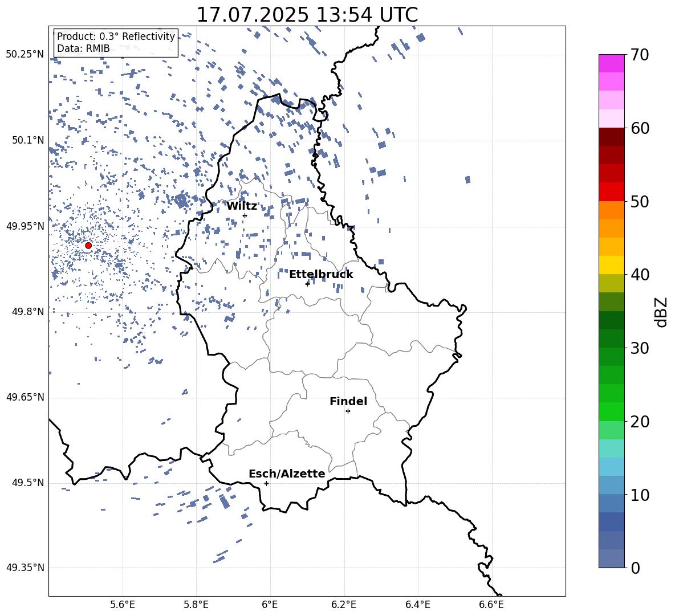Click the 6°E longitude tick label

pyautogui.click(x=270, y=605)
